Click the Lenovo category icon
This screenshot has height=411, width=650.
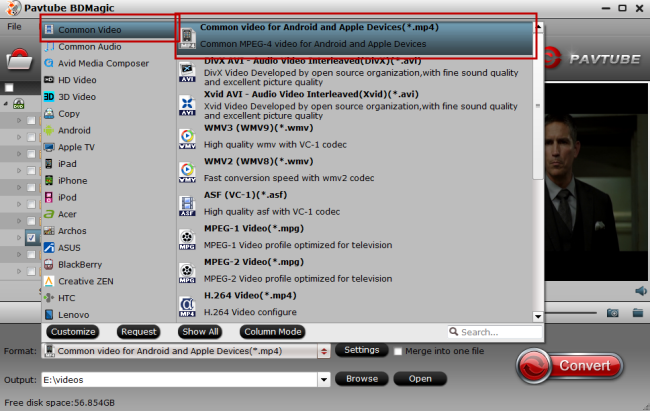pyautogui.click(x=49, y=314)
